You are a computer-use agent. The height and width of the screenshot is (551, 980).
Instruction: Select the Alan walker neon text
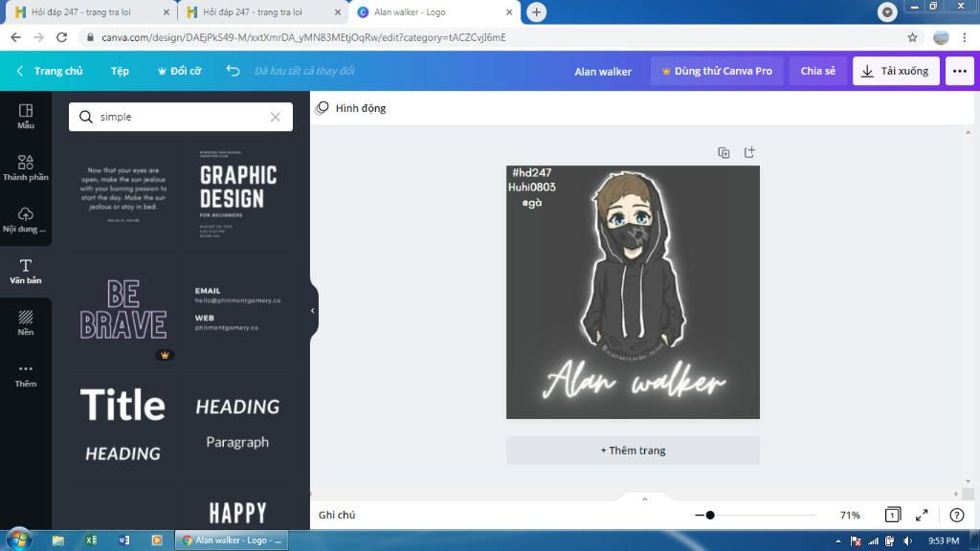(634, 380)
